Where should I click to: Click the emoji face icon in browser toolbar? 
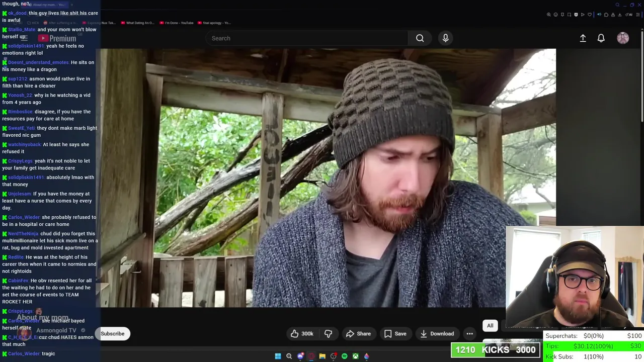point(555,15)
